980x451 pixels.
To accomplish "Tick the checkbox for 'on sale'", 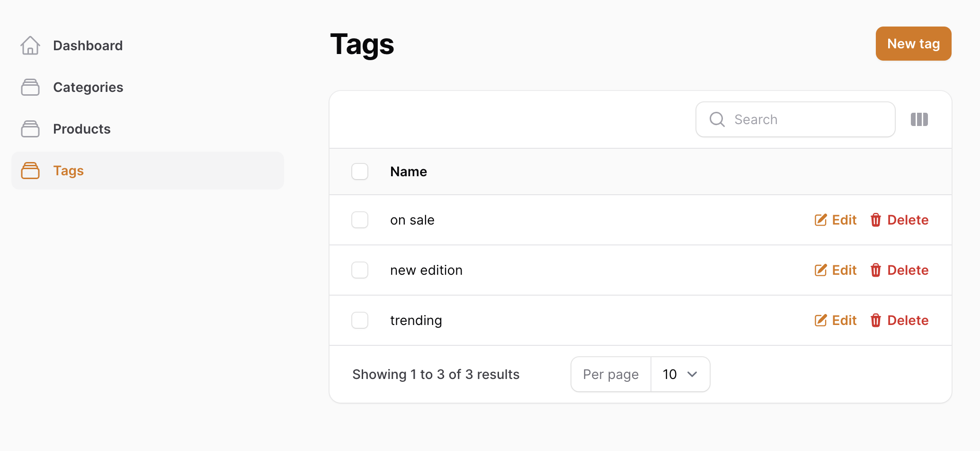I will (x=360, y=220).
